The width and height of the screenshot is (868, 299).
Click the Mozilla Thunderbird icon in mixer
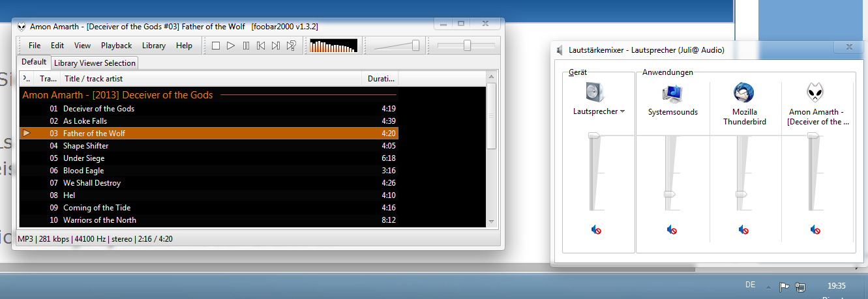coord(743,93)
